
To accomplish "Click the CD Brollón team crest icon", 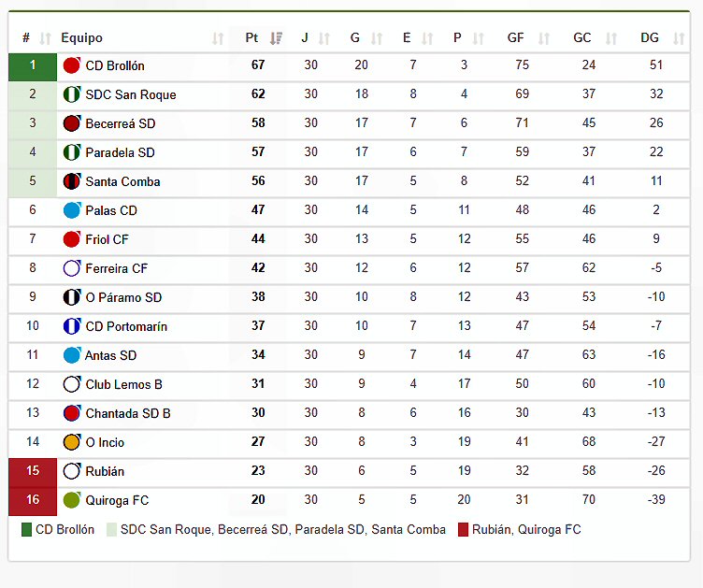I will 71,65.
